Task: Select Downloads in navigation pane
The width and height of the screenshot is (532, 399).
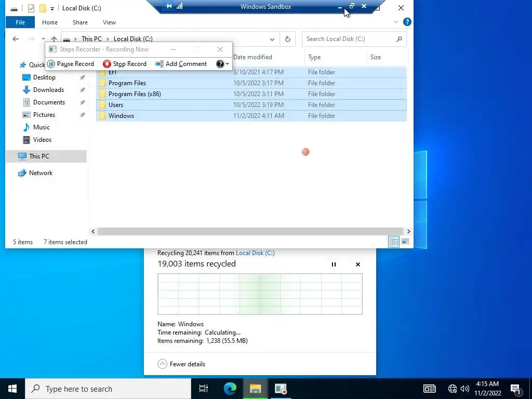Action: 48,90
